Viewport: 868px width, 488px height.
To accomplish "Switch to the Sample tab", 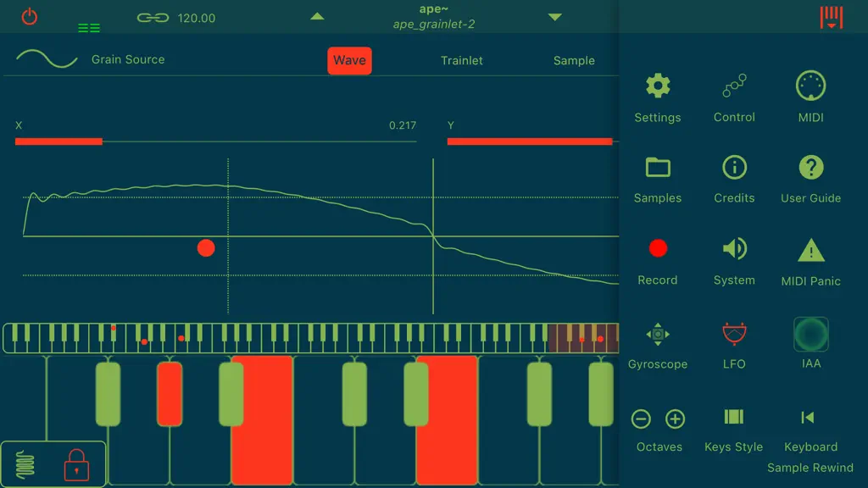I will pyautogui.click(x=574, y=61).
